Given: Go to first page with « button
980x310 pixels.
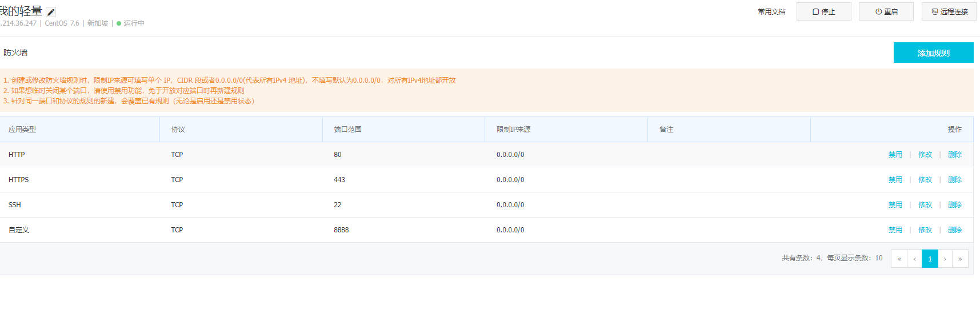Looking at the screenshot, I should (899, 259).
